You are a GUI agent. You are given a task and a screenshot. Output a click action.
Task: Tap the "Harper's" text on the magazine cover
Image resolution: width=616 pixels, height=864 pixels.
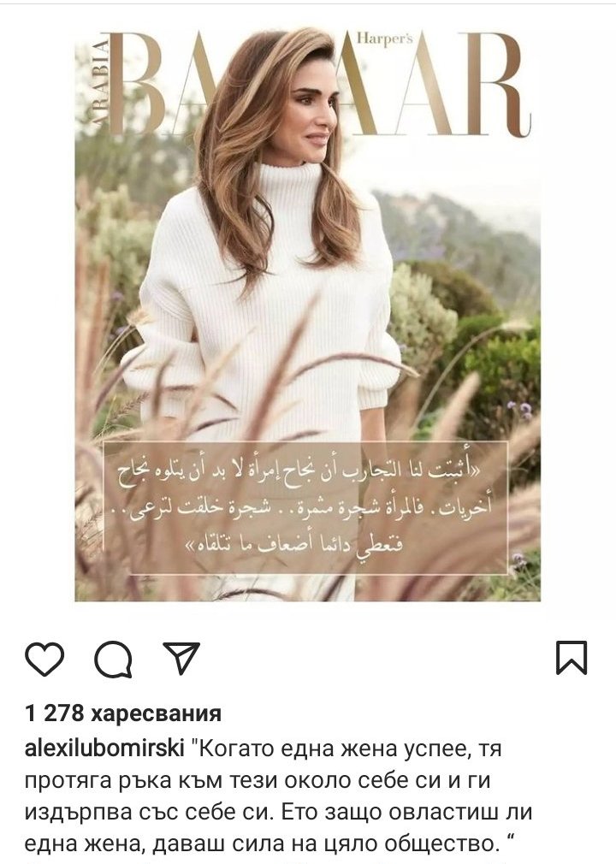[x=385, y=39]
